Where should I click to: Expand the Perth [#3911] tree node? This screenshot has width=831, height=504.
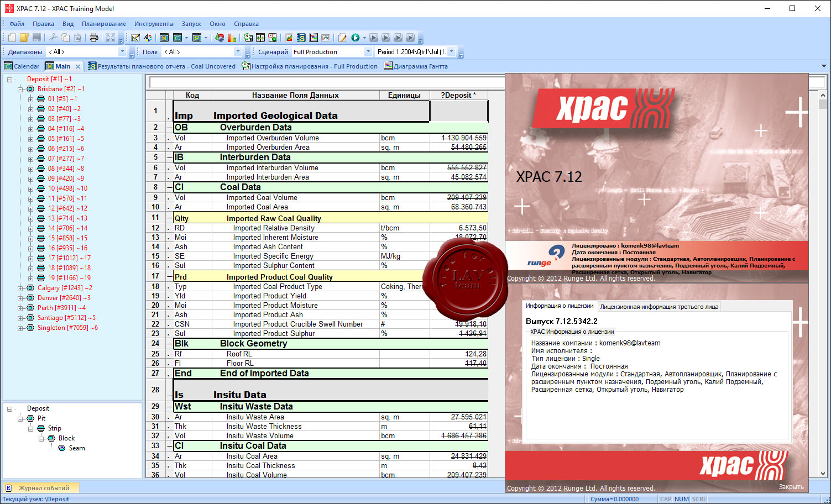(20, 308)
